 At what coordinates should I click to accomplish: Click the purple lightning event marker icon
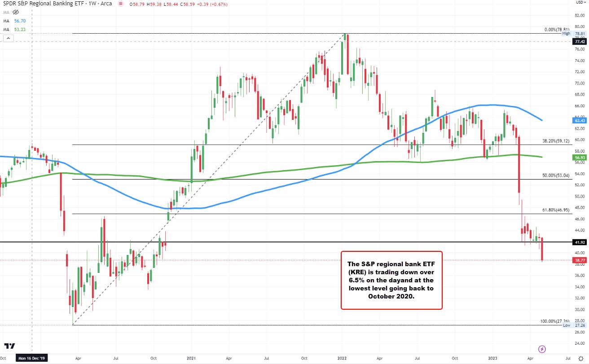point(542,349)
